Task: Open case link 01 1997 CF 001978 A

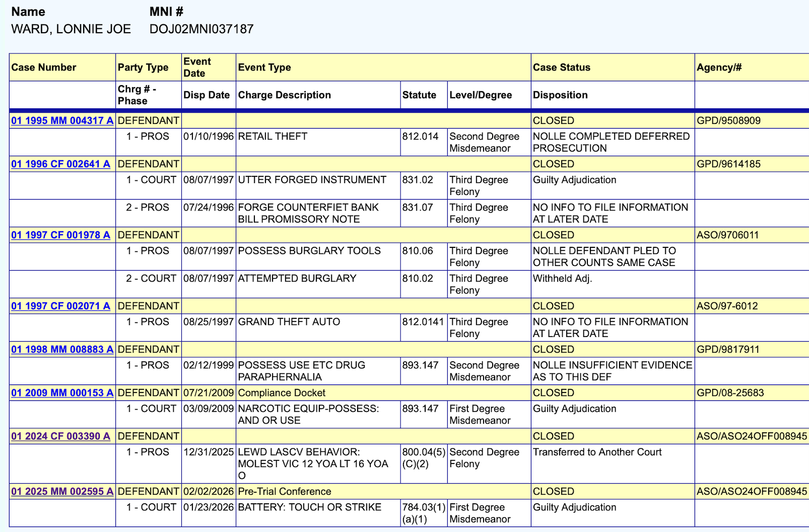Action: (60, 235)
